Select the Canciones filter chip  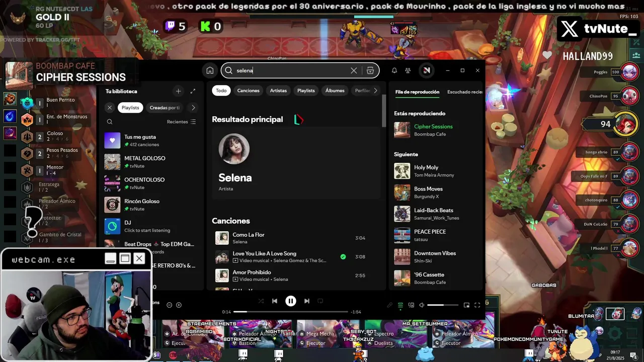pos(249,90)
